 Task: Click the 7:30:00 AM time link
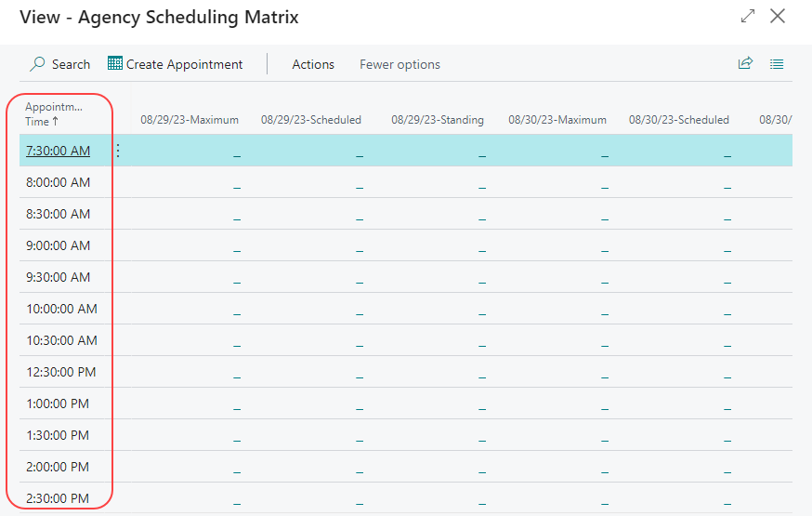[x=59, y=151]
